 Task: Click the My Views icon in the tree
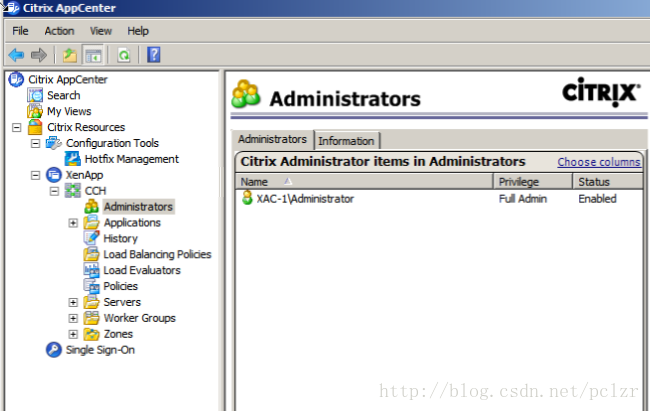[x=35, y=111]
